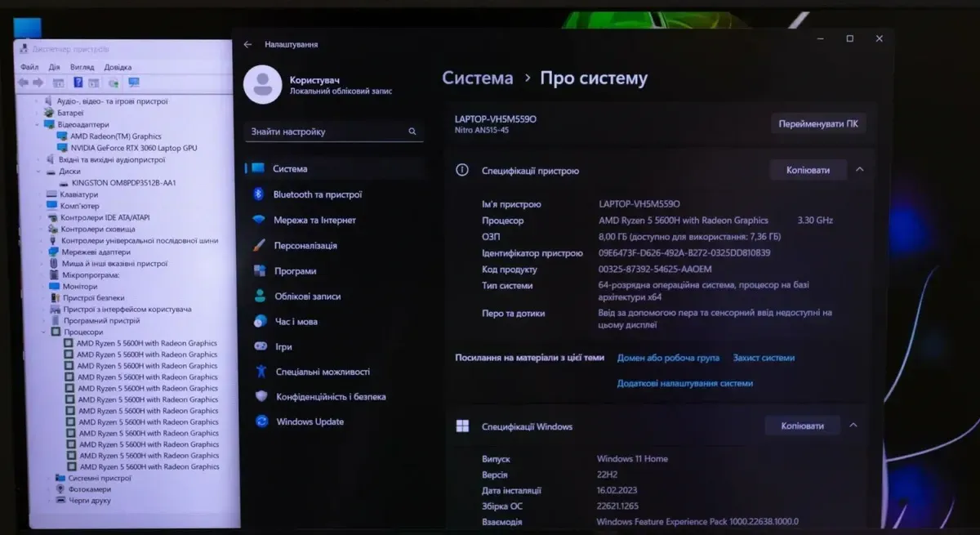The width and height of the screenshot is (980, 535).
Task: Collapse the Специфікації пристрою section chevron
Action: pos(859,170)
